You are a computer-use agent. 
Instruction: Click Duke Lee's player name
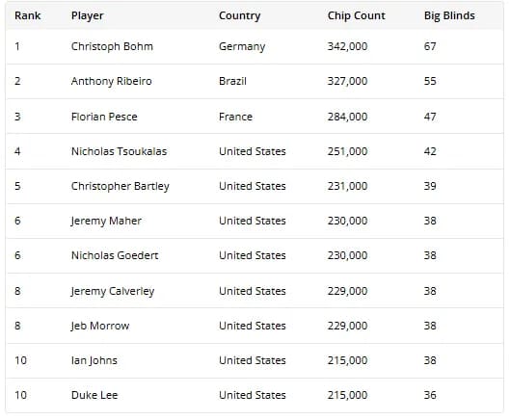tap(94, 395)
